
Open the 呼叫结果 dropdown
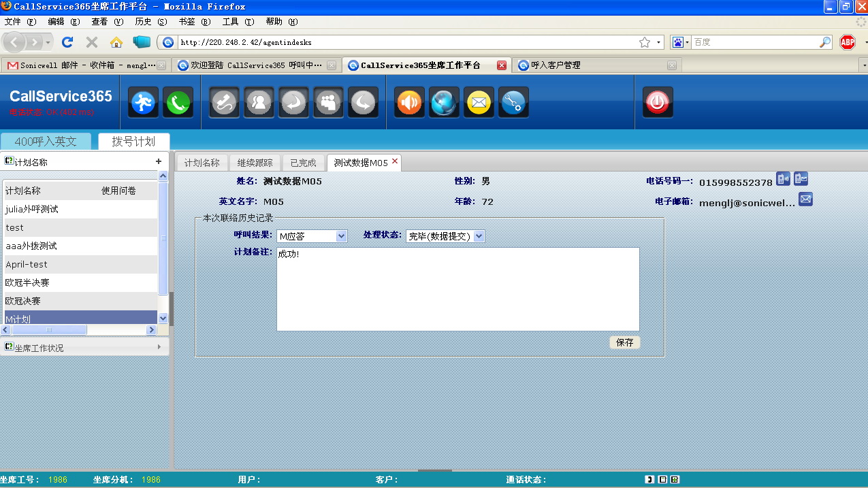click(312, 236)
